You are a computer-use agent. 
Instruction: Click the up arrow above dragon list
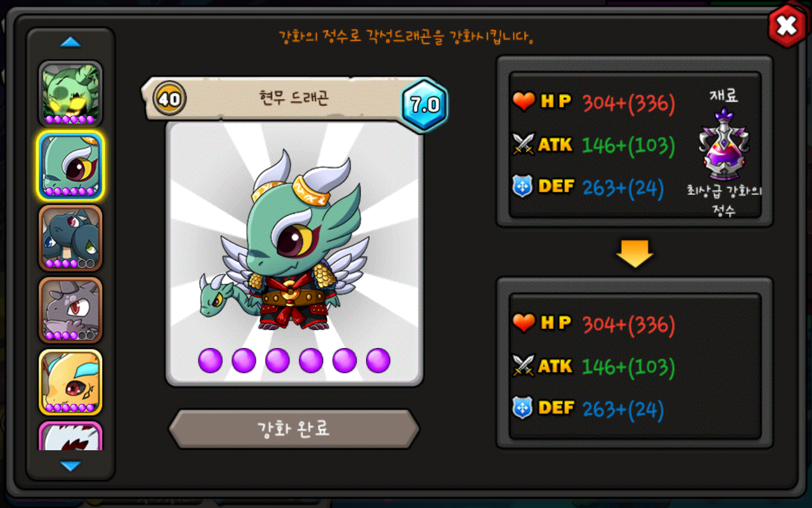[x=70, y=43]
